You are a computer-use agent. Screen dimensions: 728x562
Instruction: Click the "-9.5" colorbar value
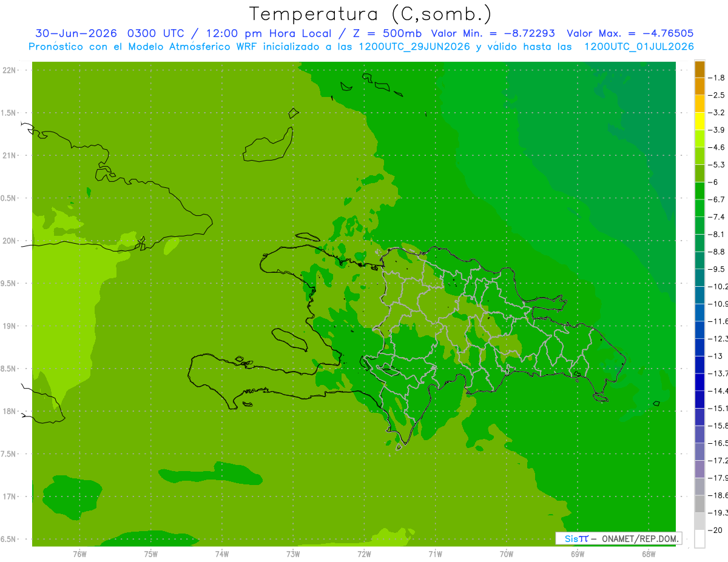point(716,269)
